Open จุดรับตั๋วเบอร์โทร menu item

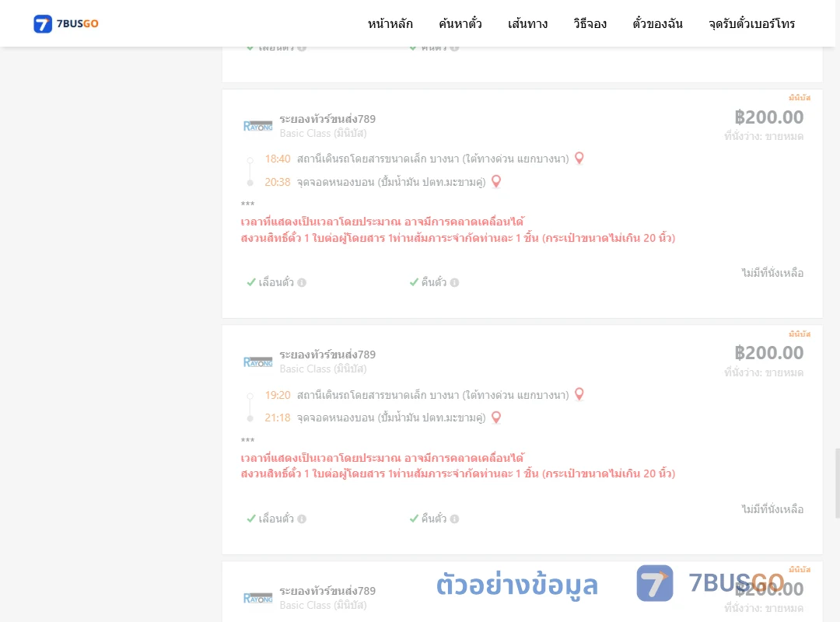coord(751,23)
